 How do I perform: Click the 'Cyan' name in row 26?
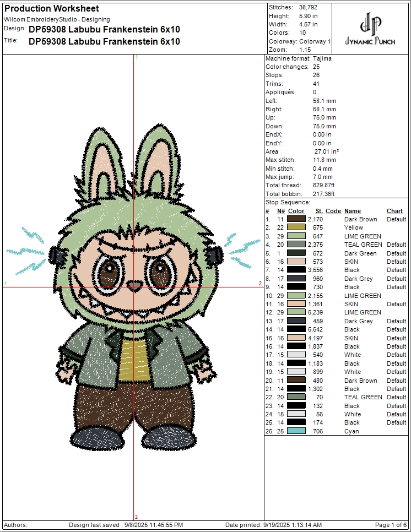coord(351,431)
